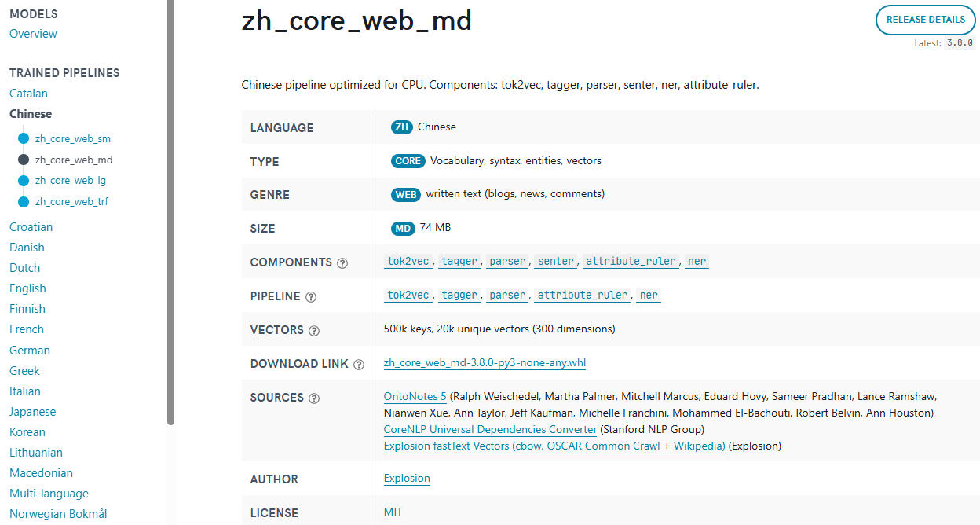Open the MIT license link
Viewport: 980px width, 525px height.
pyautogui.click(x=393, y=512)
